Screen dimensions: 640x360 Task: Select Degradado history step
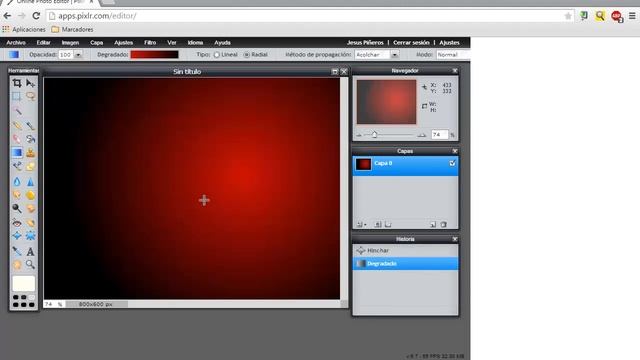405,264
